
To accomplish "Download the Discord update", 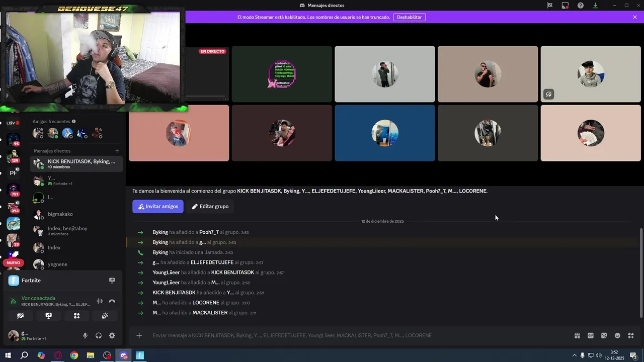I will (x=595, y=6).
